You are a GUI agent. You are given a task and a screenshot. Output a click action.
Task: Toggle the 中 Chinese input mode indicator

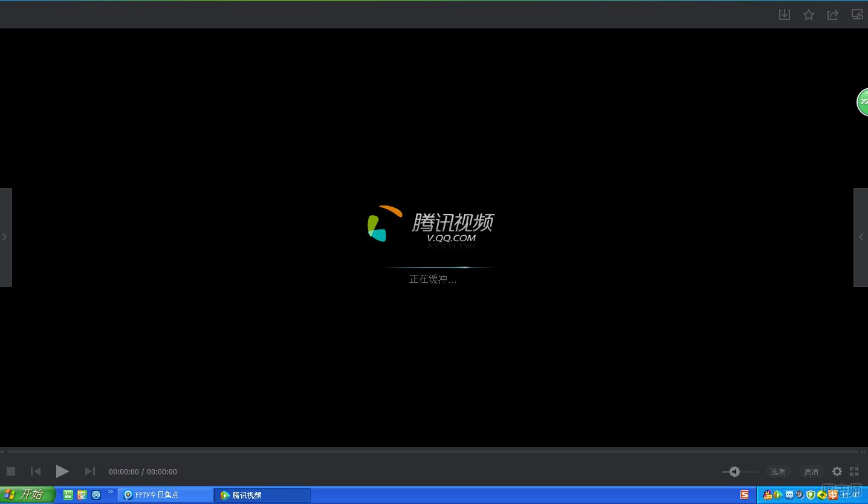(833, 495)
